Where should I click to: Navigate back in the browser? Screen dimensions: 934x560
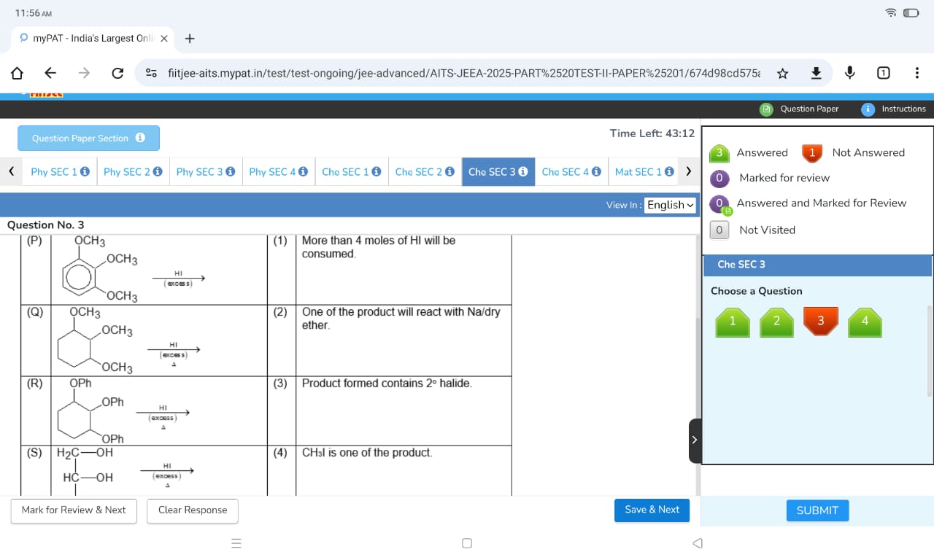pos(50,73)
